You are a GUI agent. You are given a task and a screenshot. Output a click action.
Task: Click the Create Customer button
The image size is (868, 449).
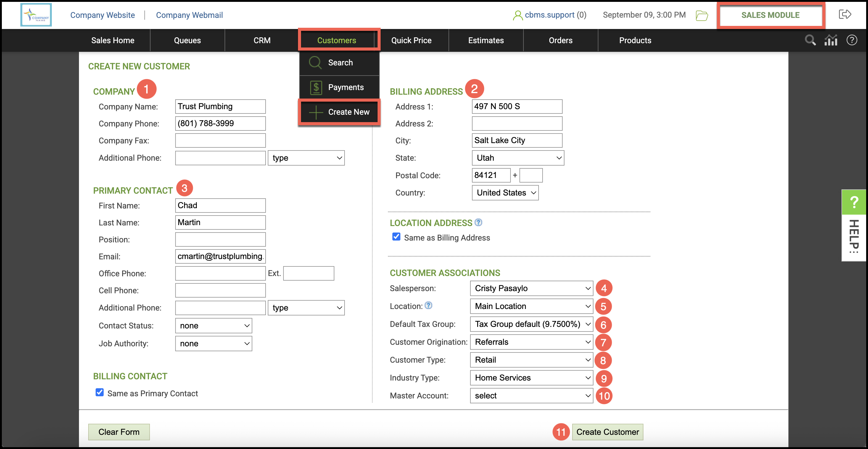(607, 432)
